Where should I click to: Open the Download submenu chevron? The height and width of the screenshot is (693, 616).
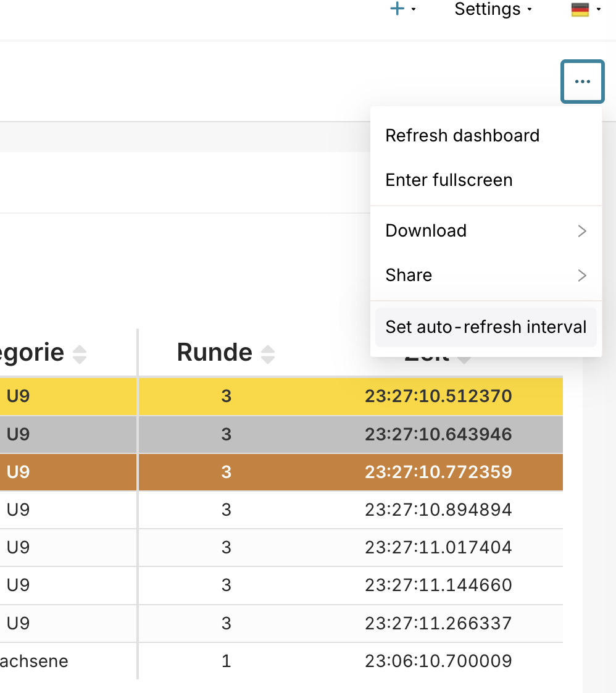point(581,230)
